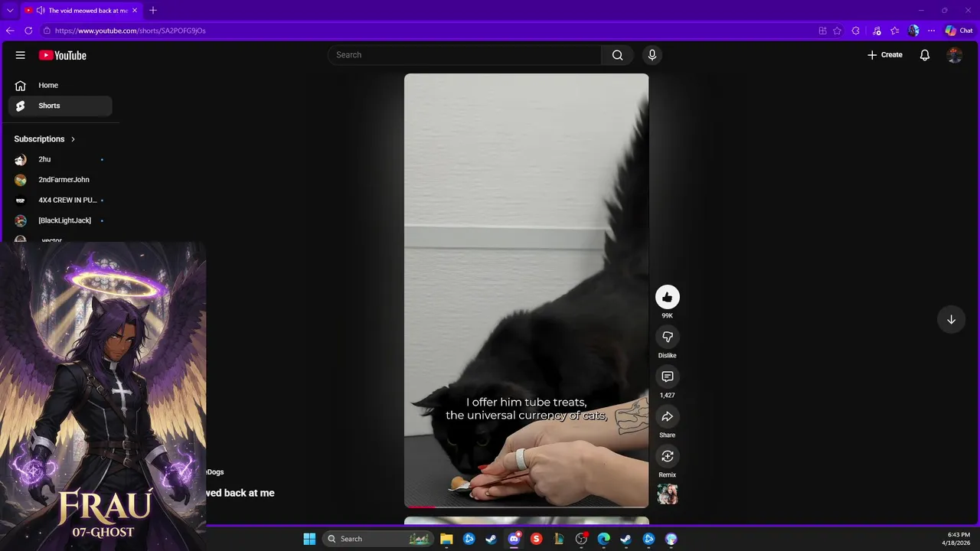
Task: Open Copilot Chat
Action: (x=959, y=31)
